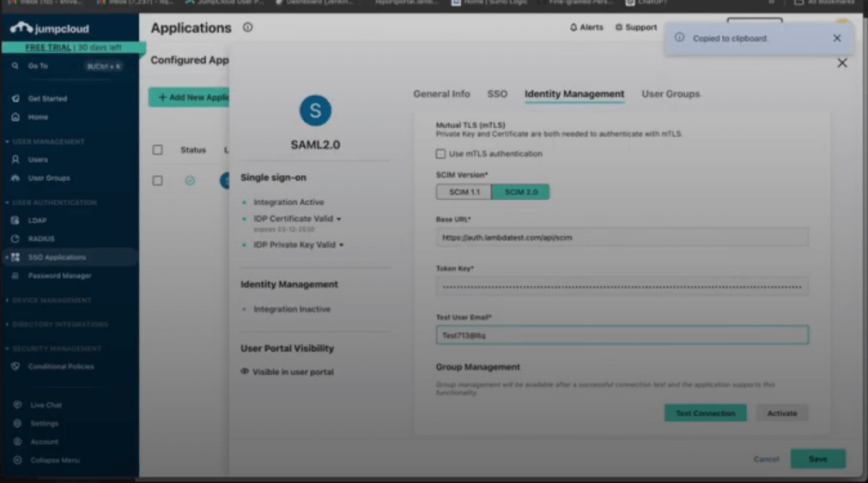Viewport: 868px width, 483px height.
Task: Open the Go To search icon
Action: 15,66
